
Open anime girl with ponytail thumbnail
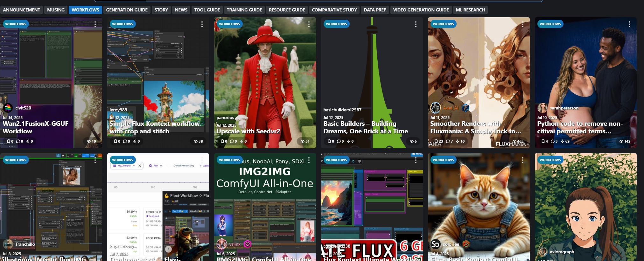pyautogui.click(x=585, y=207)
